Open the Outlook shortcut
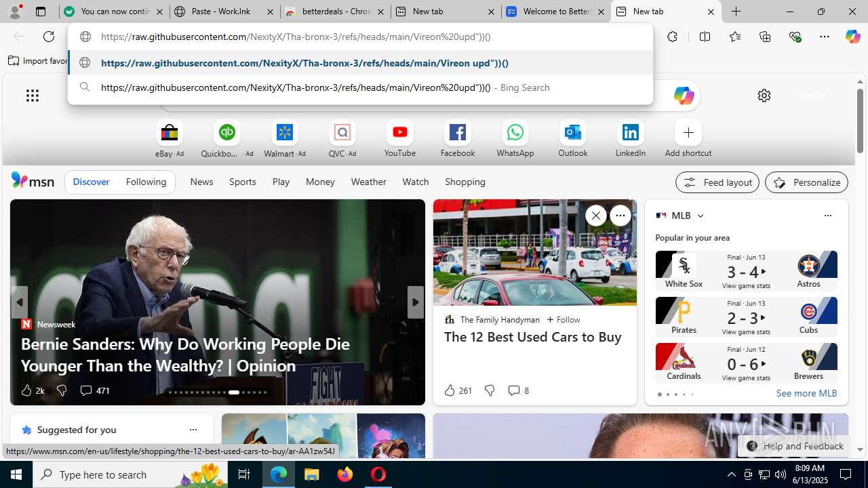 pyautogui.click(x=573, y=139)
